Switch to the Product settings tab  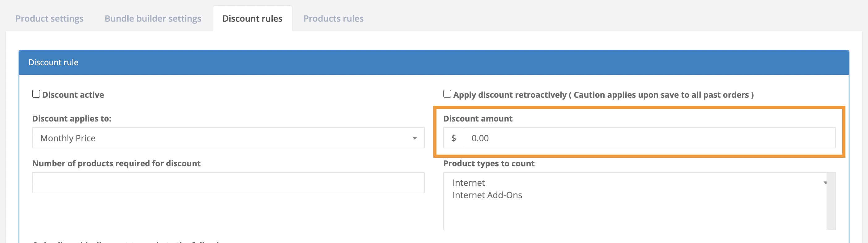tap(49, 19)
